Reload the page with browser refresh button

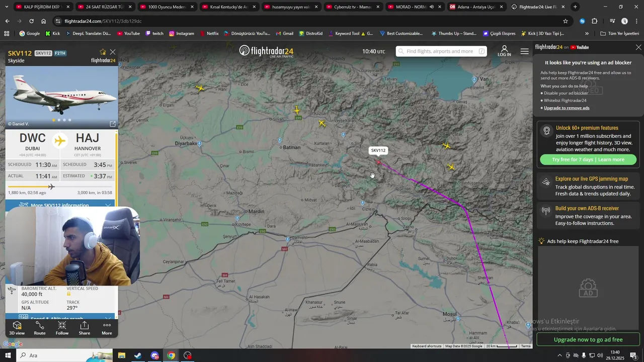(31, 21)
